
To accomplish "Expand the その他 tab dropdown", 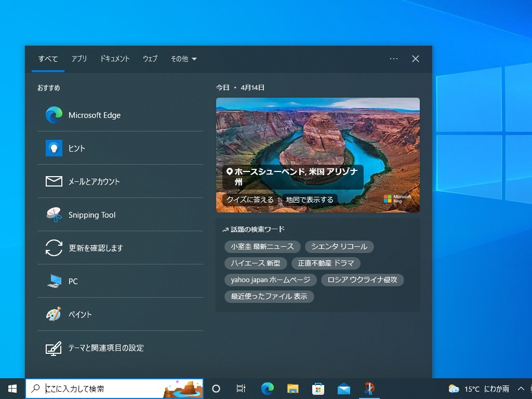I will point(183,59).
